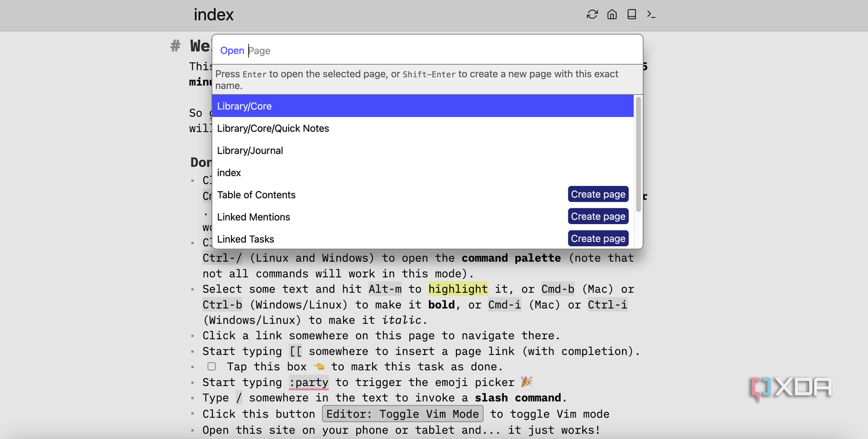Click the Table of Contents row text

(256, 195)
